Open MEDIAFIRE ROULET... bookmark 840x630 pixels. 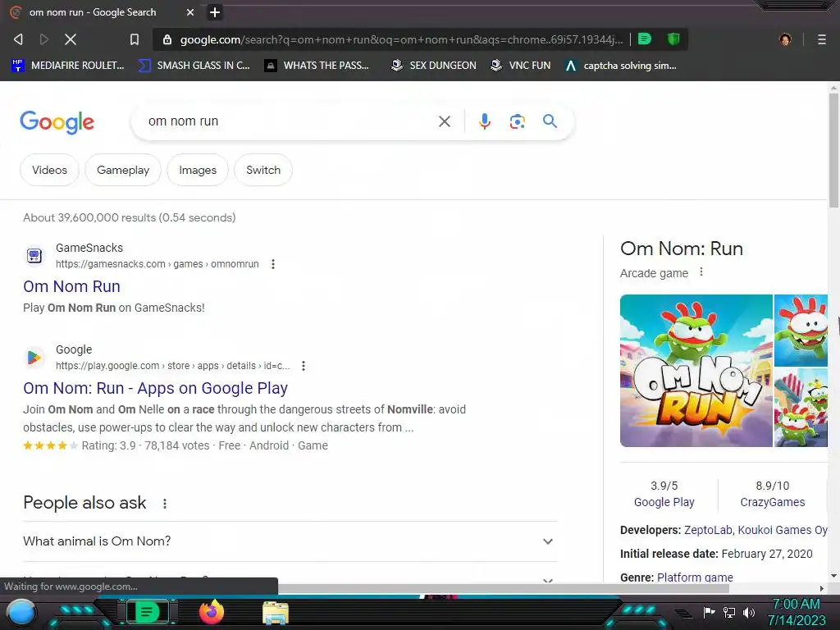(x=68, y=66)
